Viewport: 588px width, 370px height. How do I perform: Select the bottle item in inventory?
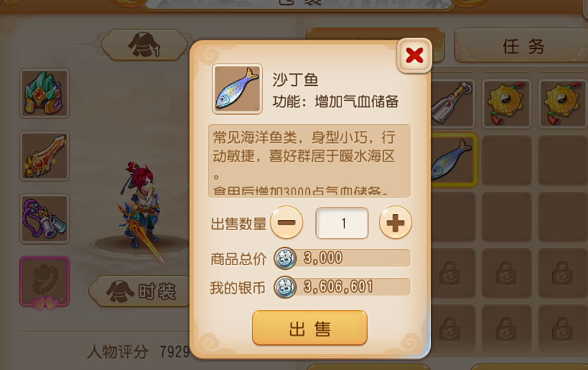point(453,104)
